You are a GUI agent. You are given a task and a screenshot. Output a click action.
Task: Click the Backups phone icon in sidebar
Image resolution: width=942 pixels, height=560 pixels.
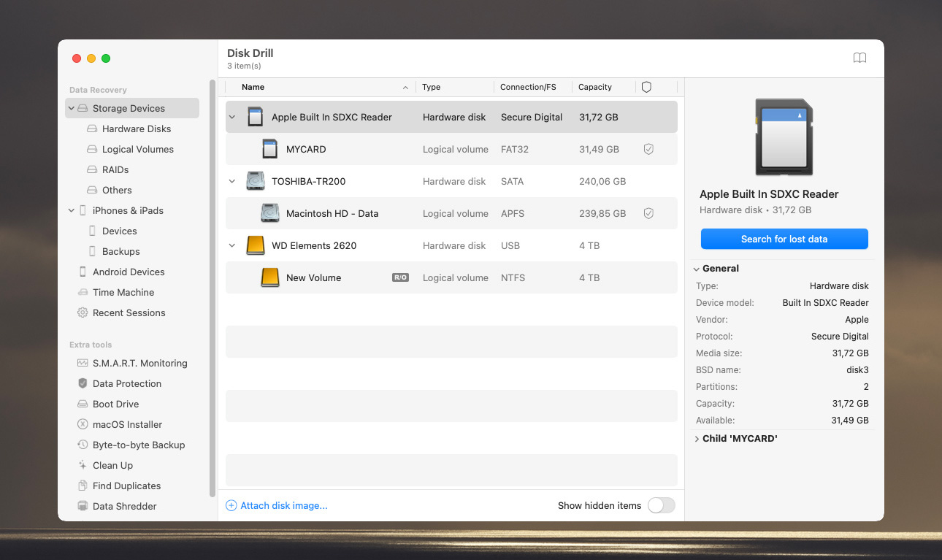[92, 251]
